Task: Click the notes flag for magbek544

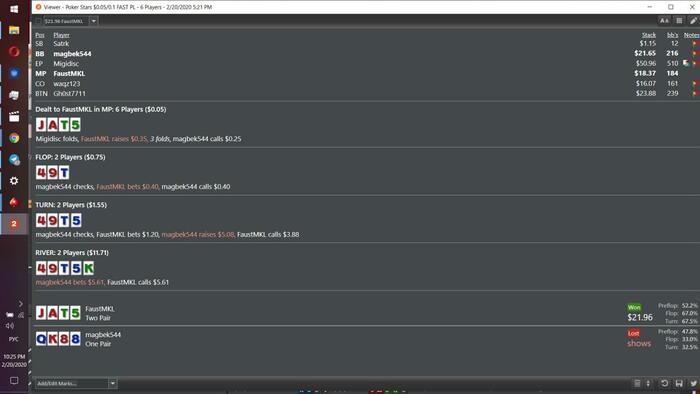Action: tap(694, 54)
